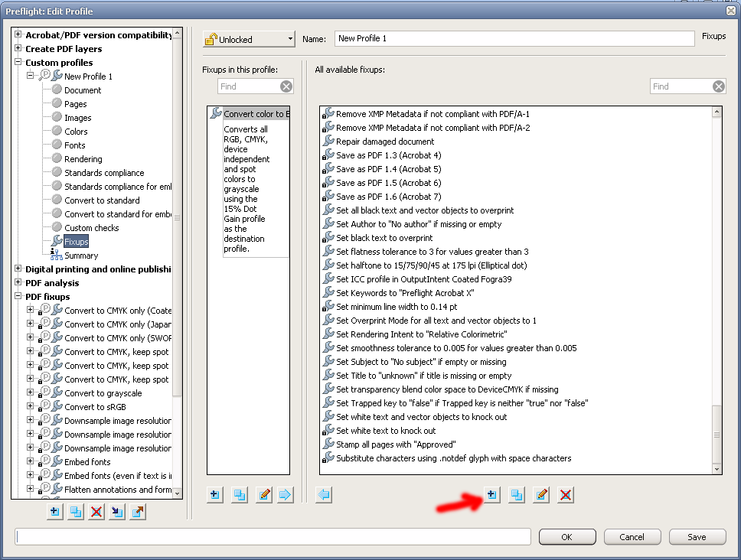Create a new profile with the left pane's plus icon
741x560 pixels.
(x=55, y=511)
